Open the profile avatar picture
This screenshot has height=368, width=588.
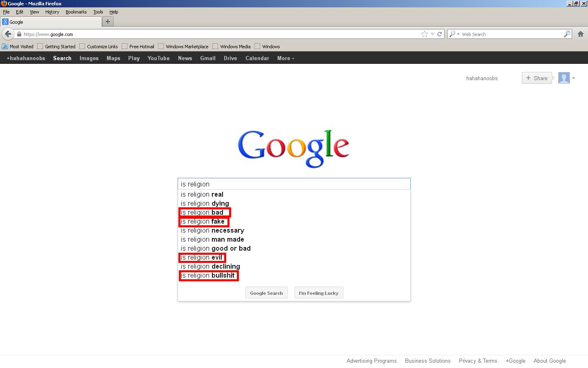pos(564,78)
